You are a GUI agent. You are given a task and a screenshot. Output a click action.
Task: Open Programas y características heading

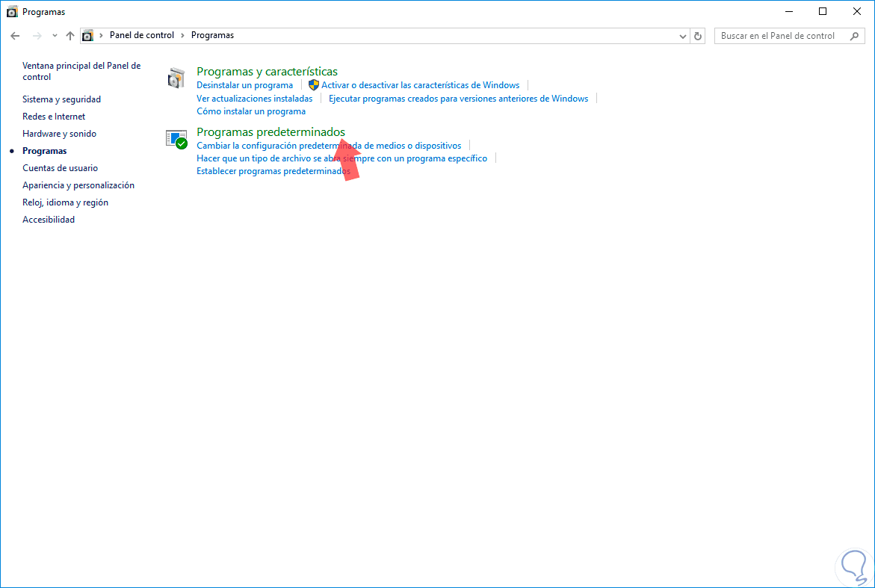[x=267, y=72]
